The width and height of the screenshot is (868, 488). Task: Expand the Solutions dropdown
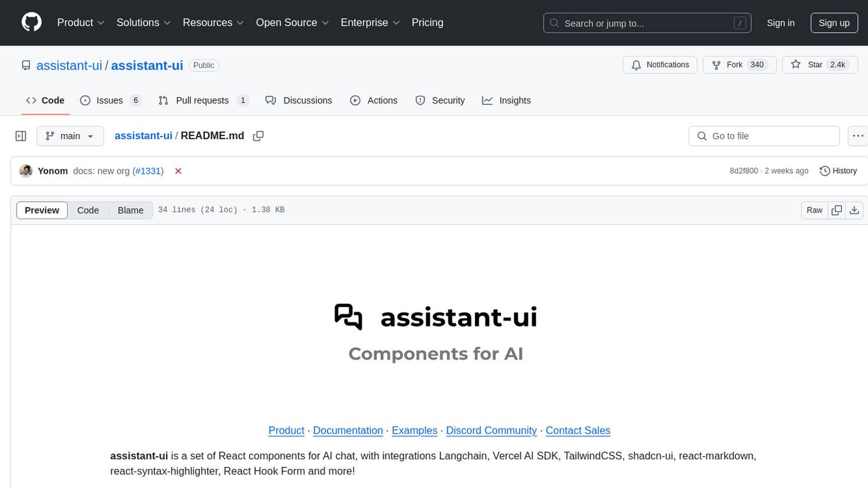[x=144, y=22]
